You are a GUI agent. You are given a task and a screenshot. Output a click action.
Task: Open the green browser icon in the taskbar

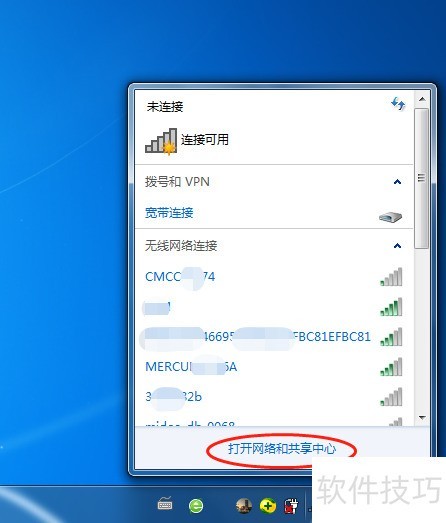click(x=196, y=506)
